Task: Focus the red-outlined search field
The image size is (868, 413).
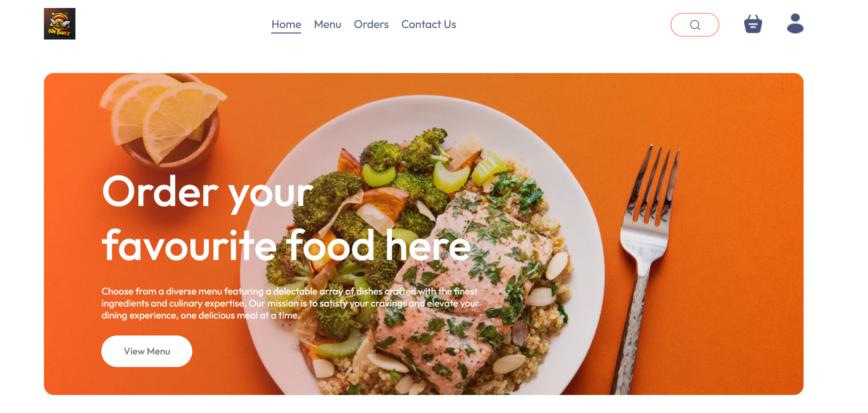Action: tap(695, 25)
